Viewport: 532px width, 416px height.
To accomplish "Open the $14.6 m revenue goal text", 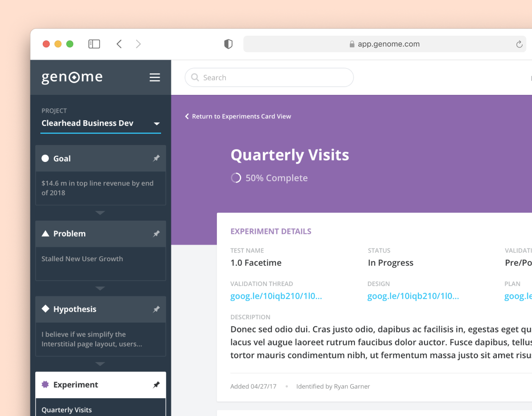I will [97, 188].
